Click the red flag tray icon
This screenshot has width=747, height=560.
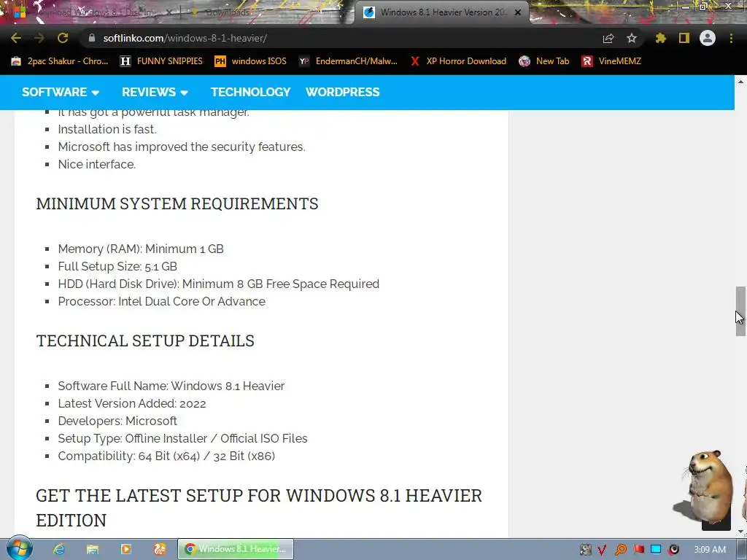638,550
